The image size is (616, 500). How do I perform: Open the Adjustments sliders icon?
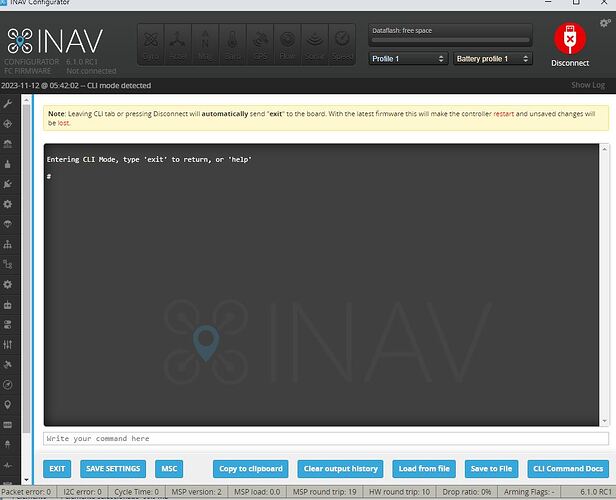click(7, 345)
